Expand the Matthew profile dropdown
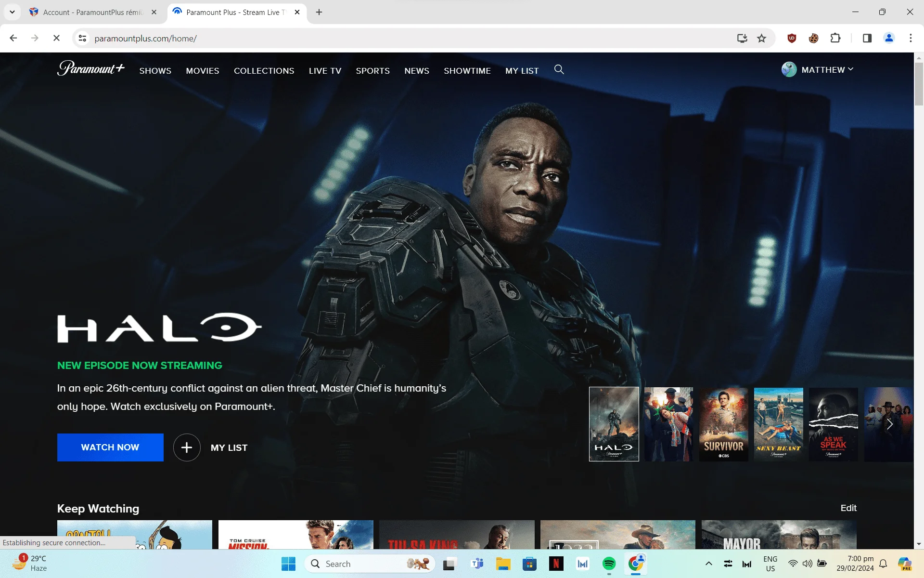This screenshot has height=578, width=924. pyautogui.click(x=850, y=69)
